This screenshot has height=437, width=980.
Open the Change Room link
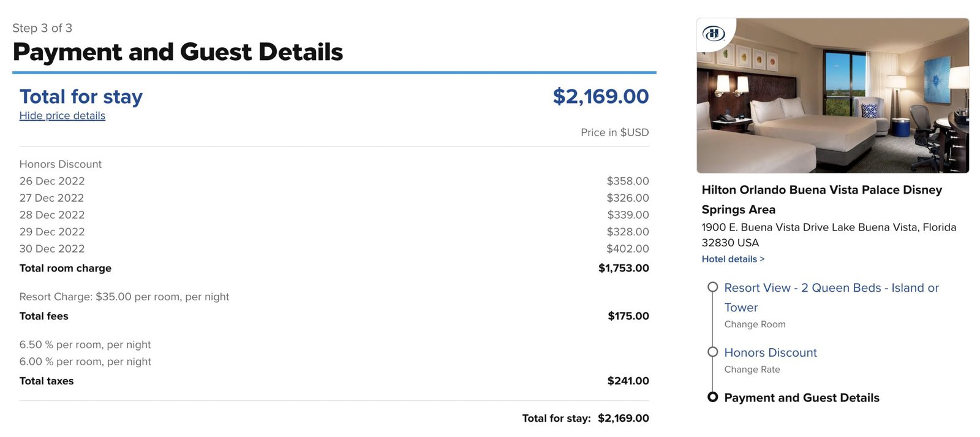click(755, 324)
